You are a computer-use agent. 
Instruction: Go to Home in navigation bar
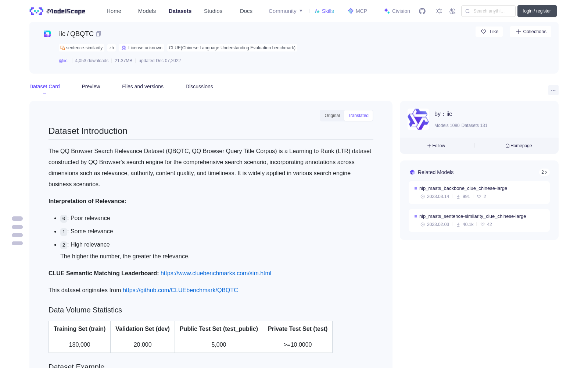coord(114,11)
